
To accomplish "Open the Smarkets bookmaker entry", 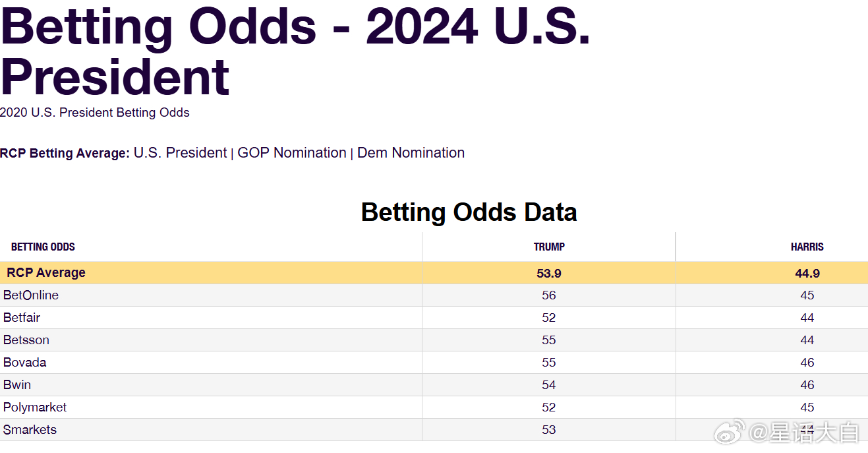I will 30,430.
